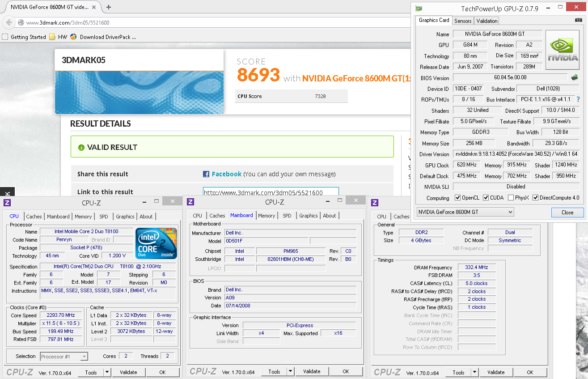Click the HW bookmarks folder icon
Image resolution: width=588 pixels, height=379 pixels.
52,37
